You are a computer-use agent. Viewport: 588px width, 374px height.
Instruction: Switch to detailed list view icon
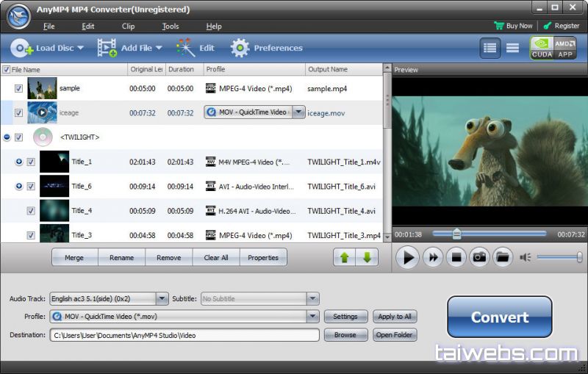[x=490, y=48]
